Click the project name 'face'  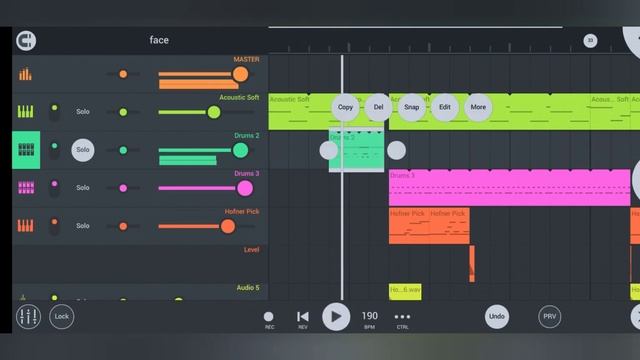coord(159,40)
